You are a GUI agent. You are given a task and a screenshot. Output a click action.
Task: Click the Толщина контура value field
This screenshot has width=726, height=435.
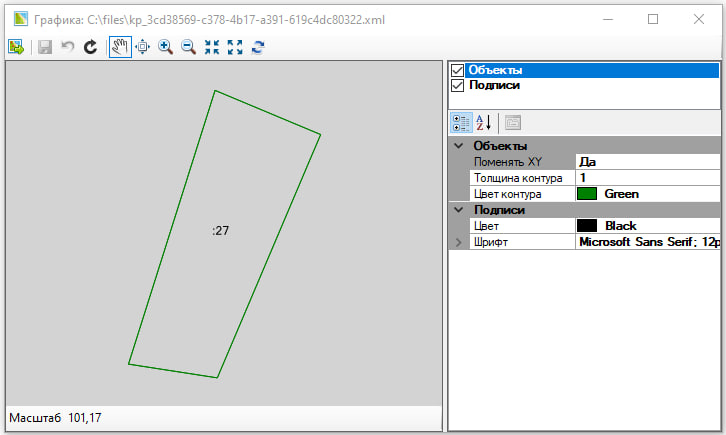tap(648, 178)
